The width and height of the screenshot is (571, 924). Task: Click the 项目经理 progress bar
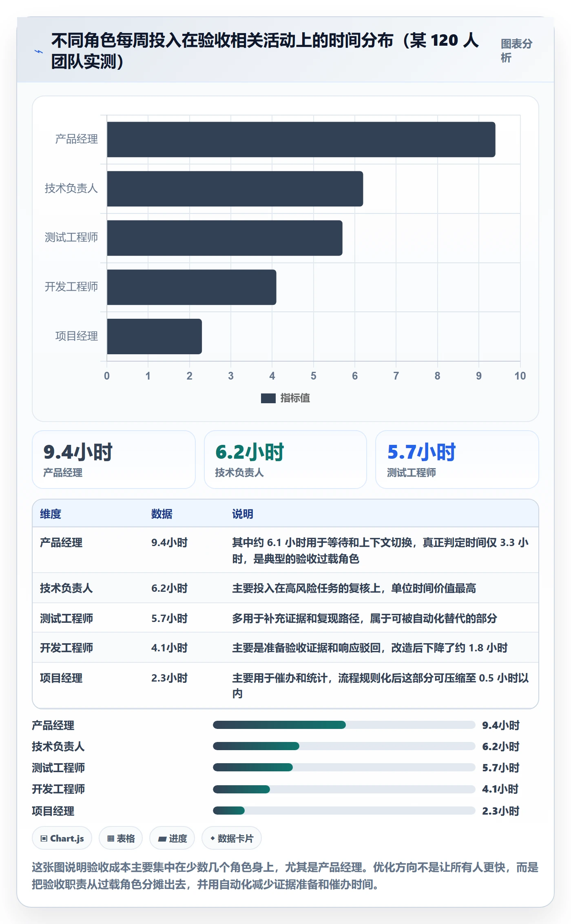(x=344, y=811)
